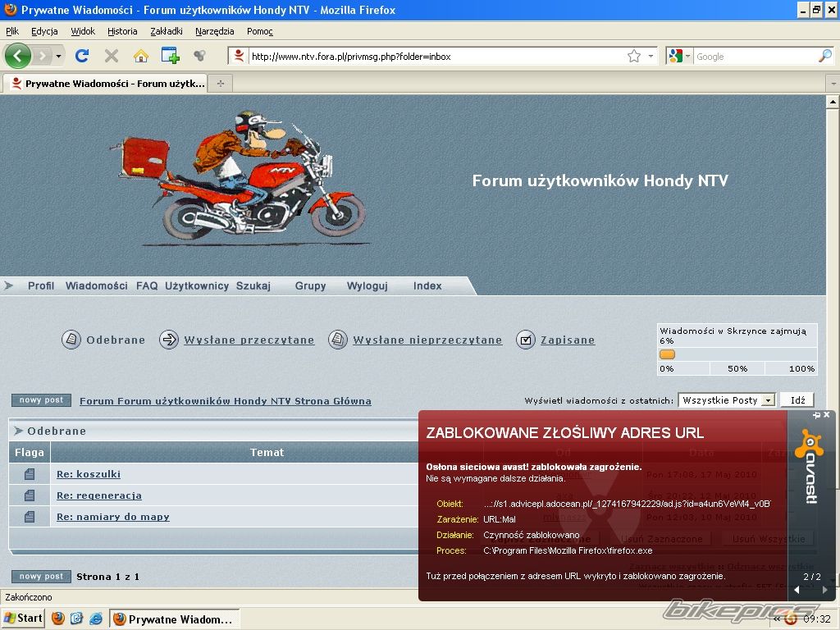Click the nowy post button above Odebrane
Image resolution: width=840 pixels, height=630 pixels.
(41, 400)
